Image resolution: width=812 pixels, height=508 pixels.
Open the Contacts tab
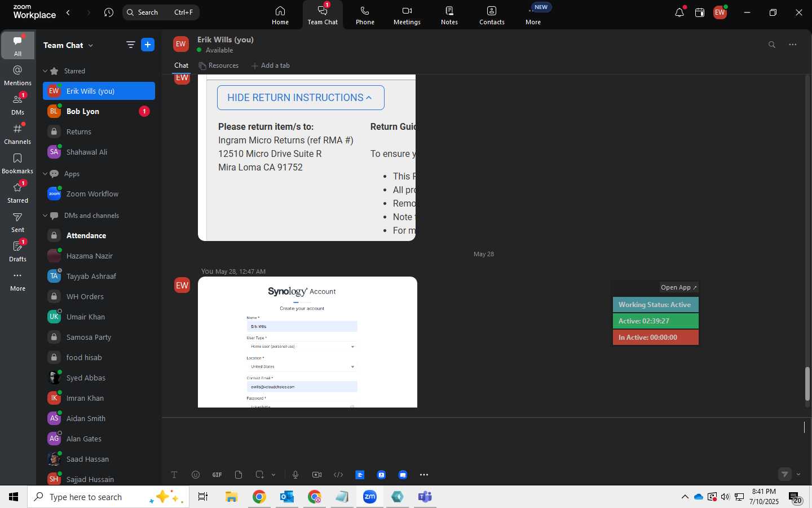click(x=492, y=15)
